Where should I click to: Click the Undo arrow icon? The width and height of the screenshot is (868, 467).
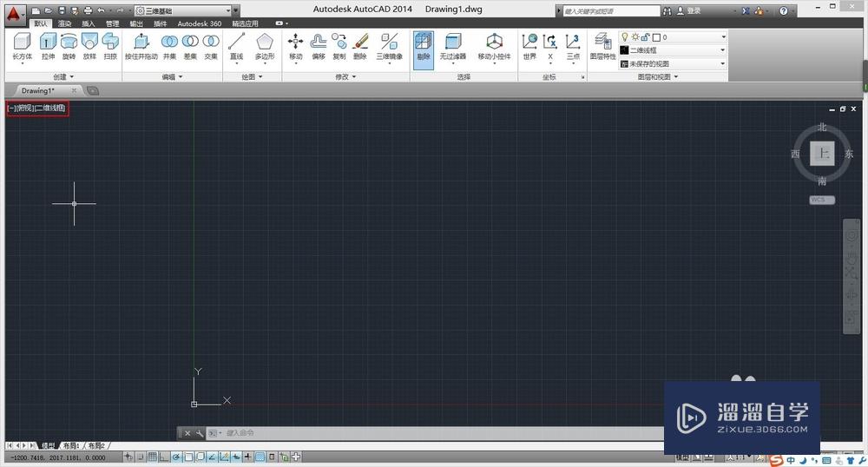pos(101,10)
